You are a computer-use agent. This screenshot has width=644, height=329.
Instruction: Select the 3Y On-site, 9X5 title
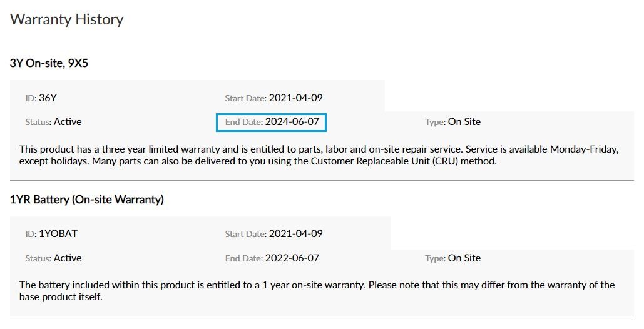(x=49, y=63)
